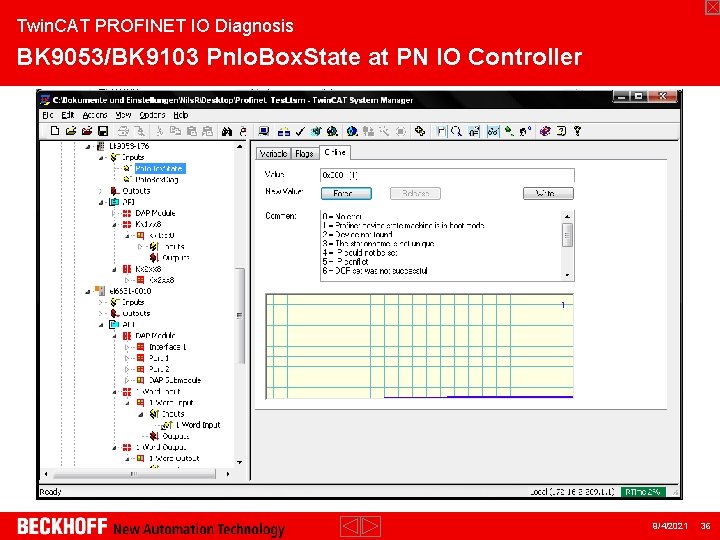Click the Config Mode blue globe icon
The height and width of the screenshot is (540, 720).
coord(352,131)
